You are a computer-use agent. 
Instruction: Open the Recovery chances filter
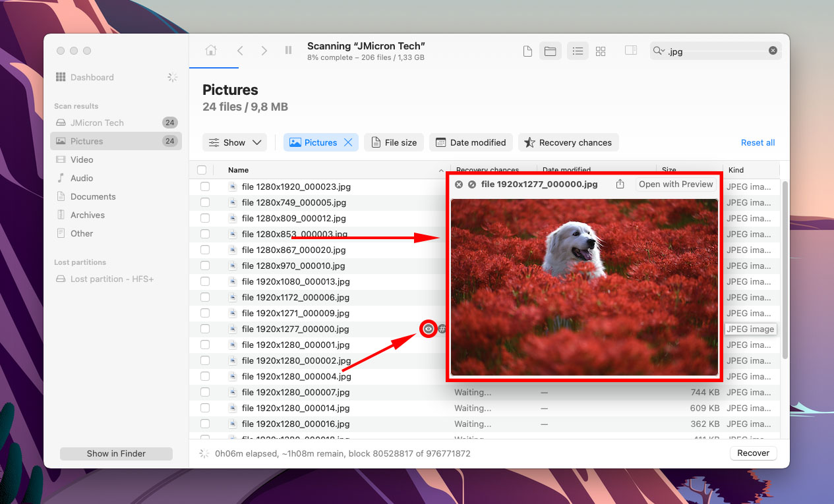(568, 142)
